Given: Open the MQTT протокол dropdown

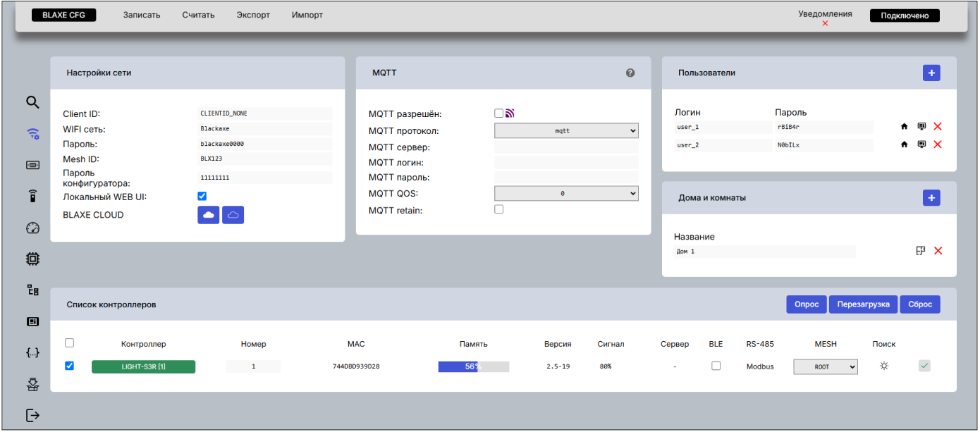Looking at the screenshot, I should pyautogui.click(x=566, y=131).
